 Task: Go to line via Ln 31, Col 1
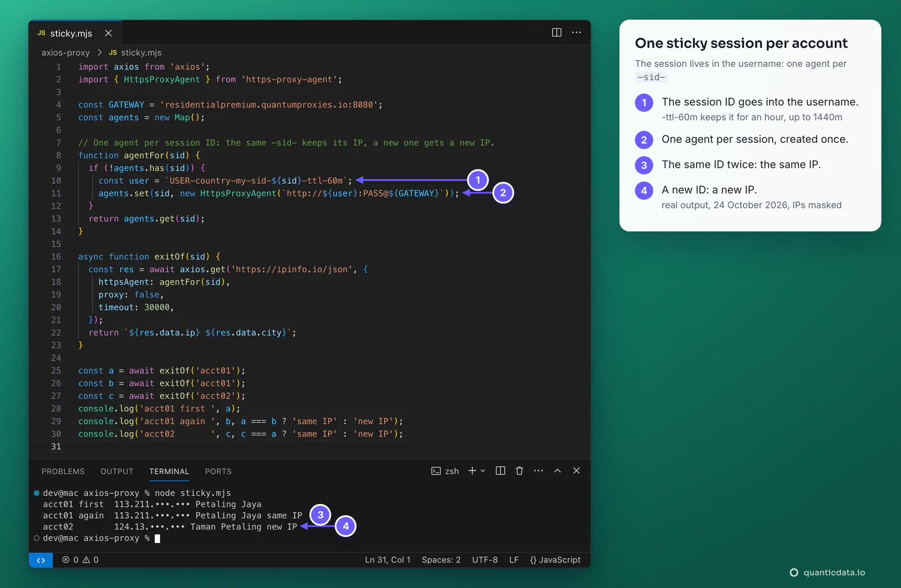coord(387,560)
